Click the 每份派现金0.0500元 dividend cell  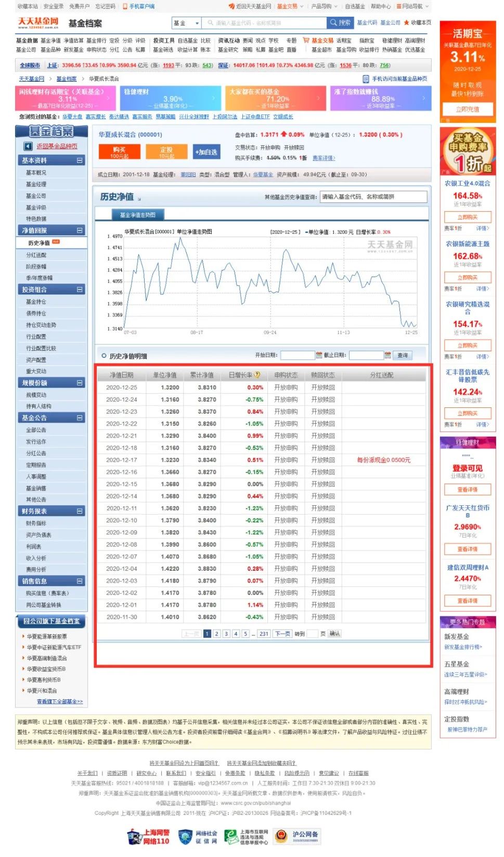(x=384, y=460)
